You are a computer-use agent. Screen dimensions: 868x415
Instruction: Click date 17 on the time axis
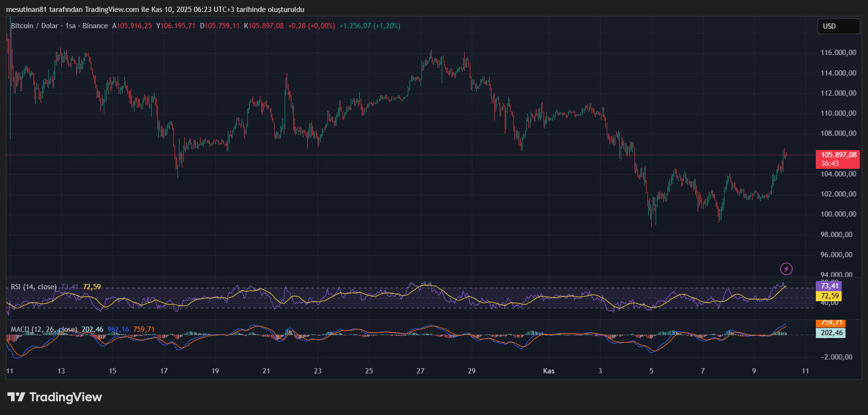164,371
